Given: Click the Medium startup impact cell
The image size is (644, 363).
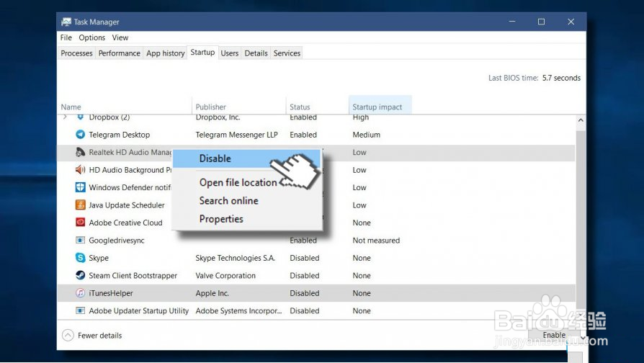Looking at the screenshot, I should [x=367, y=135].
